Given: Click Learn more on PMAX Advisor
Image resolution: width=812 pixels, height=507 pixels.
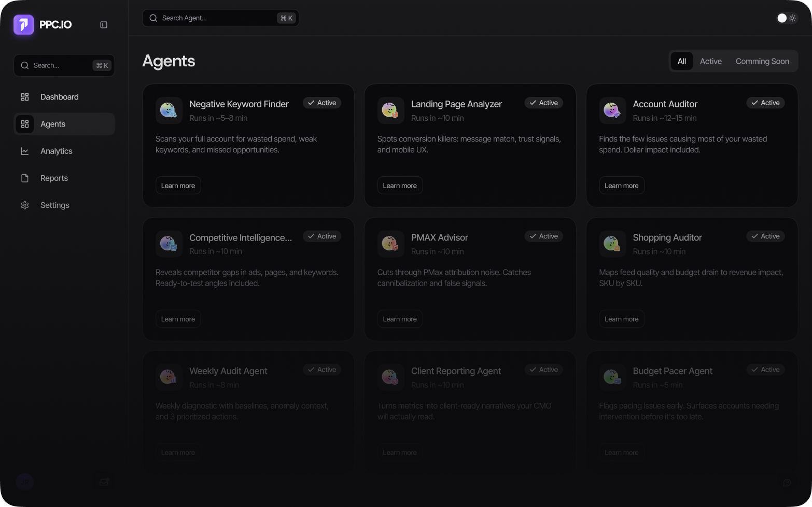Looking at the screenshot, I should [399, 319].
